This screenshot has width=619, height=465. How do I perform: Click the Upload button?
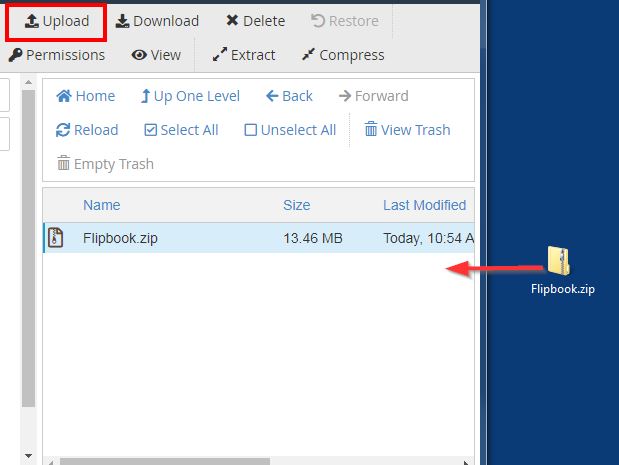57,21
